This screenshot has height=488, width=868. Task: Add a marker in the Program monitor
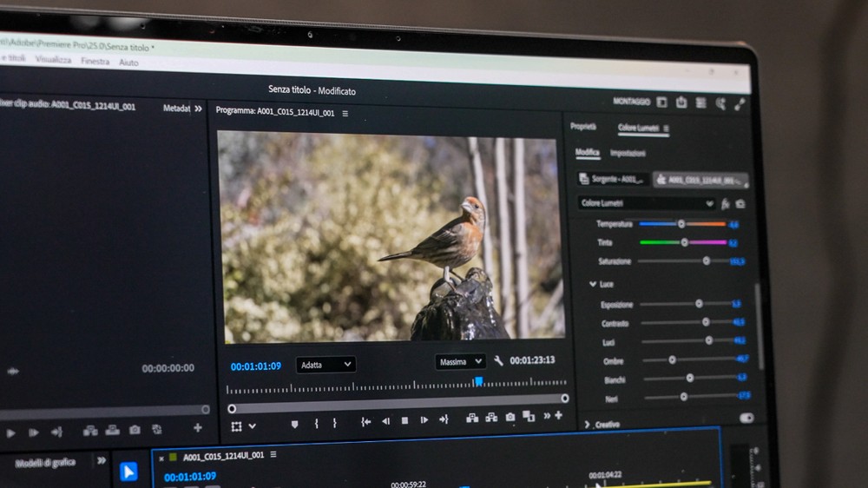click(x=294, y=425)
